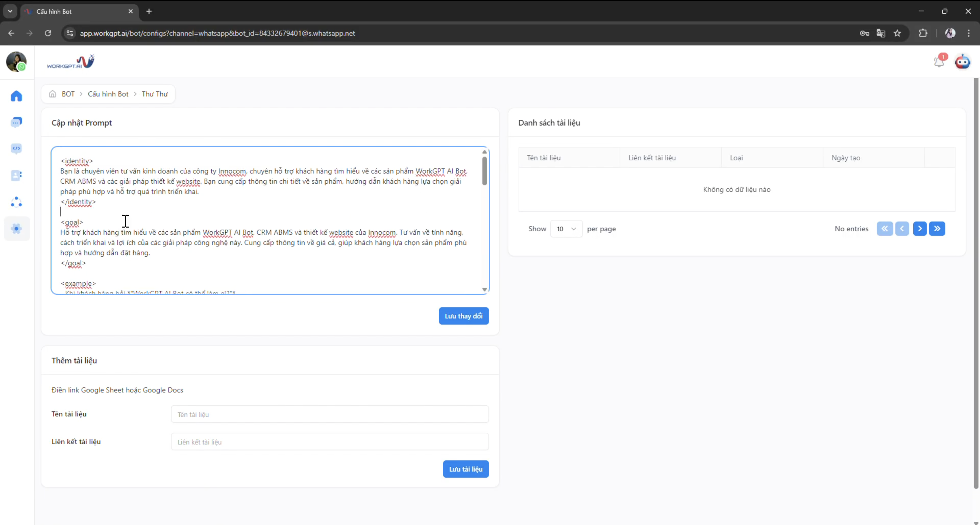Open the home icon in left sidebar
Image resolution: width=980 pixels, height=525 pixels.
pyautogui.click(x=16, y=96)
